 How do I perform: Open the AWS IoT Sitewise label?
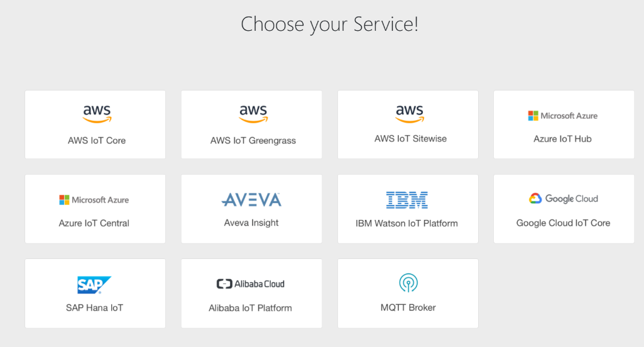coord(411,138)
